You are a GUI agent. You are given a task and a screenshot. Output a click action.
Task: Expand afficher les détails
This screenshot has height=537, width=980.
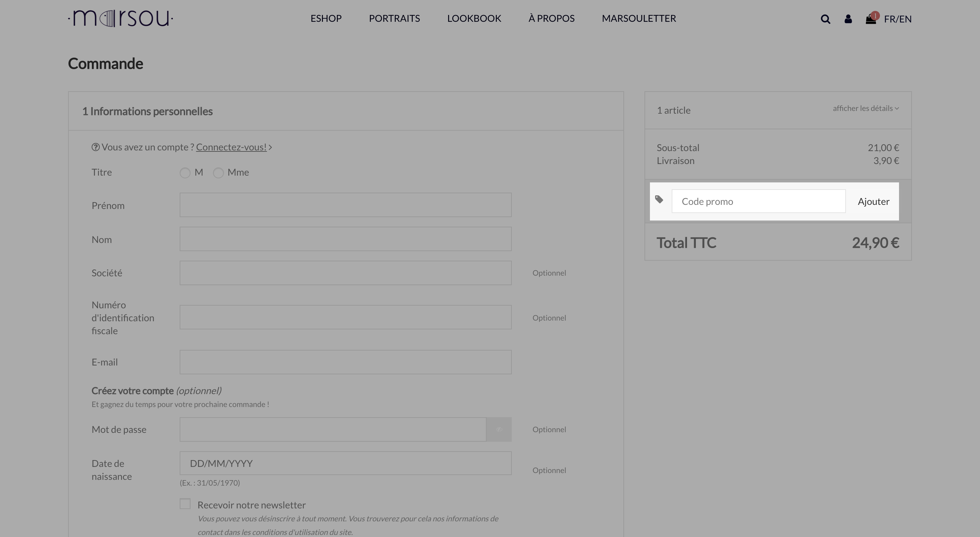866,109
